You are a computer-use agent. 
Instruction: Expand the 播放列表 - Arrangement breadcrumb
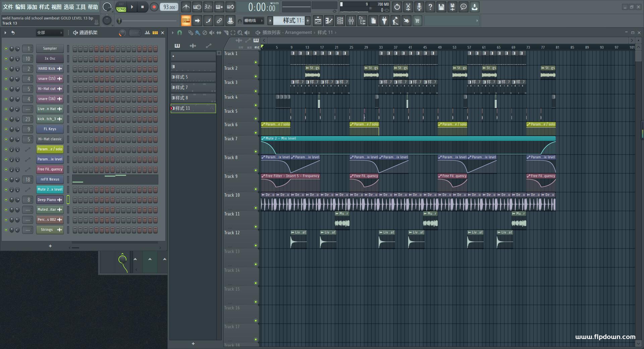coord(287,33)
